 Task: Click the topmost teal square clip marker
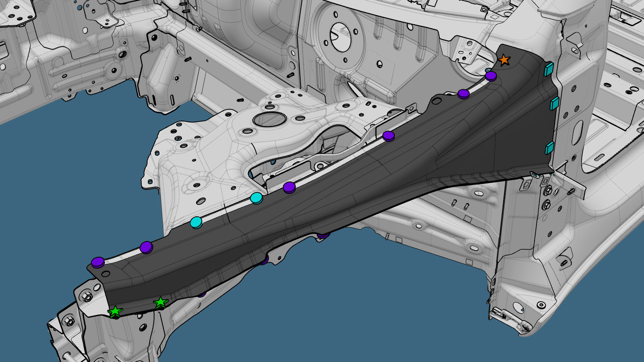pyautogui.click(x=549, y=69)
